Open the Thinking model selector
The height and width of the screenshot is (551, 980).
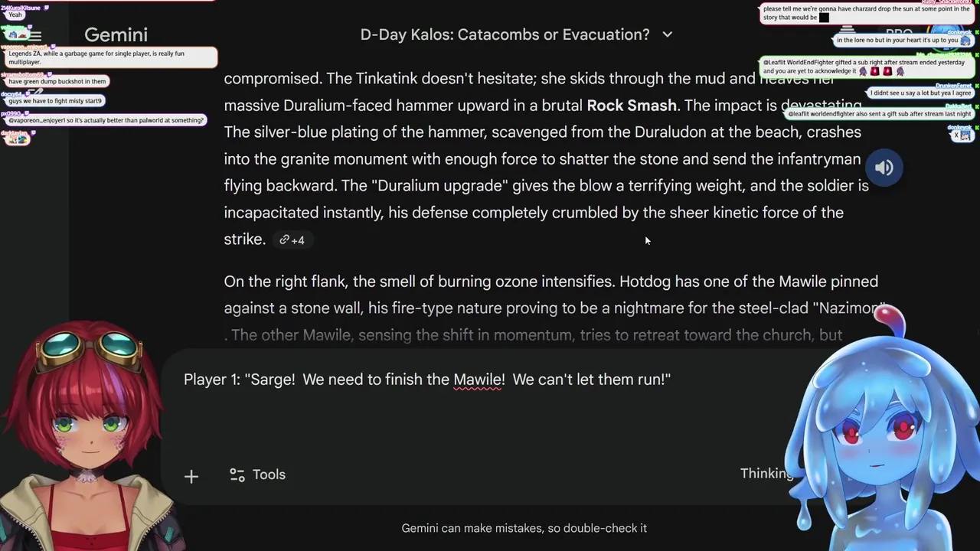coord(766,473)
